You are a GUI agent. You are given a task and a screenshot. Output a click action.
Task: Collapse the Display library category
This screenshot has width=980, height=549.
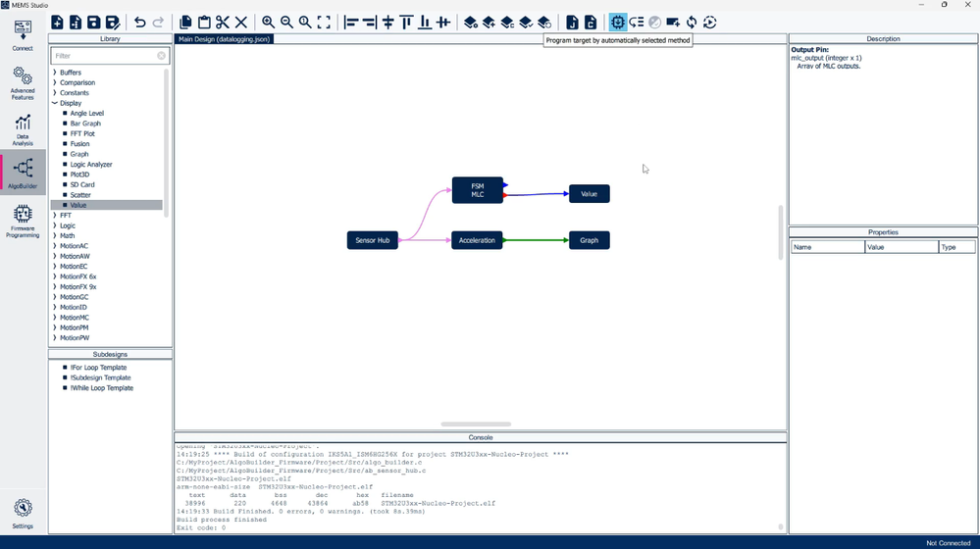[55, 103]
